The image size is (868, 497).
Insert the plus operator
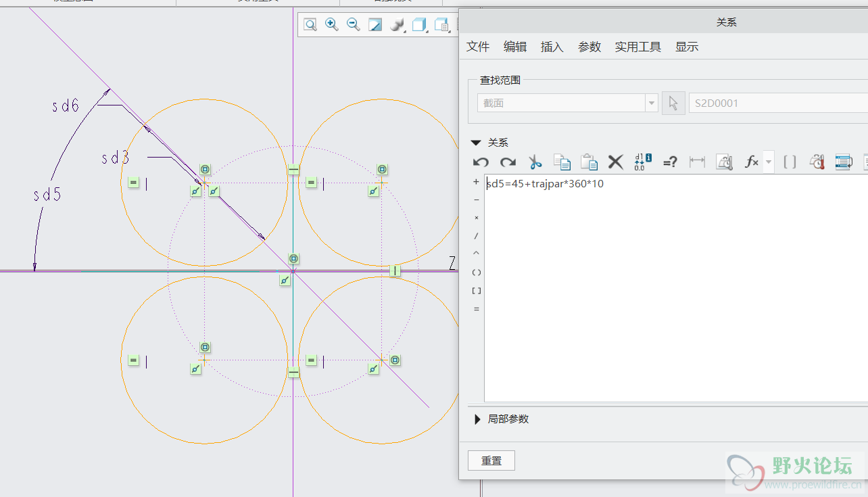[x=476, y=182]
